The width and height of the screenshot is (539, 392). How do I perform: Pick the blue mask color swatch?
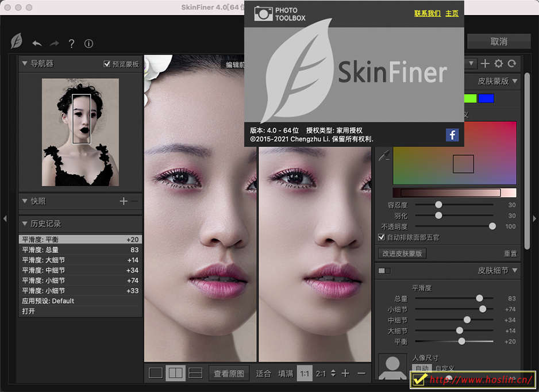[486, 99]
